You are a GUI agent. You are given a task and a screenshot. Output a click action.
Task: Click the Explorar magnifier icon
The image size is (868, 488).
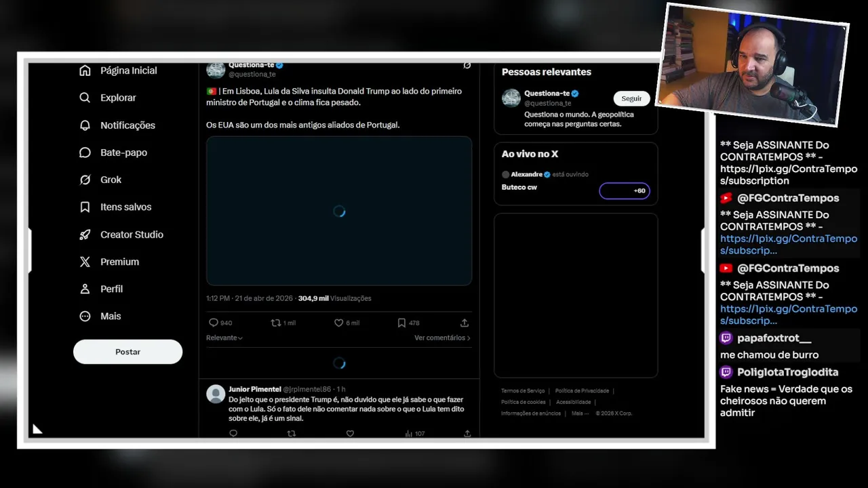85,98
